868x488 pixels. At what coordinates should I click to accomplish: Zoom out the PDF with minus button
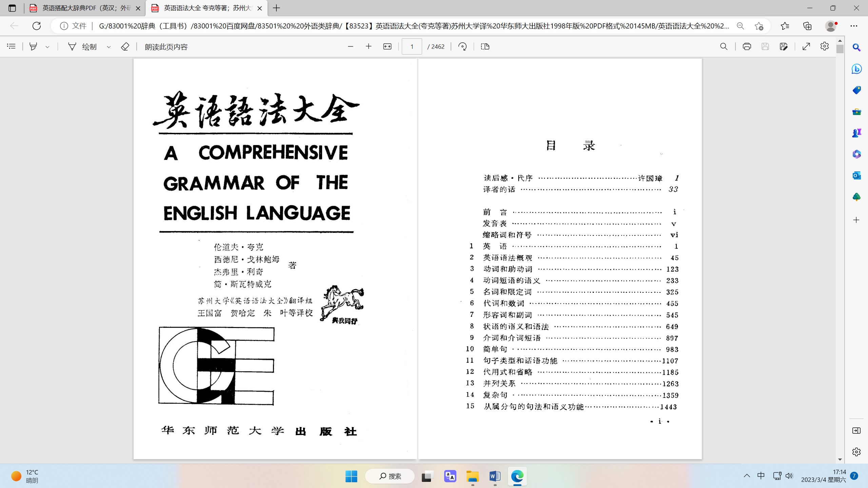click(x=351, y=46)
